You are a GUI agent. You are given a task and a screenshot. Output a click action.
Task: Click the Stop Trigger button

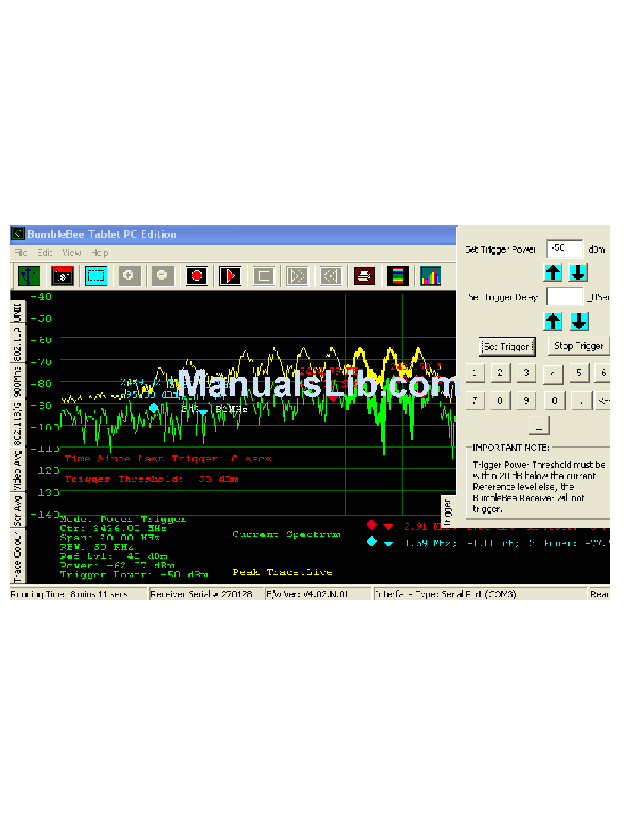click(579, 346)
